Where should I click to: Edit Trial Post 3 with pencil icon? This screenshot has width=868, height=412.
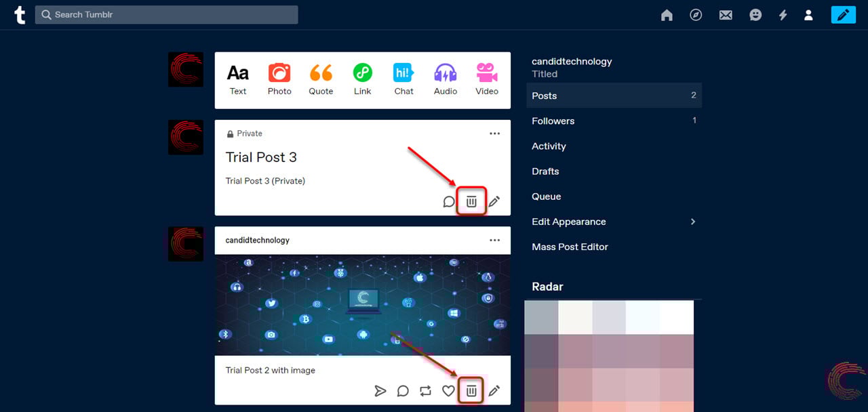point(494,201)
